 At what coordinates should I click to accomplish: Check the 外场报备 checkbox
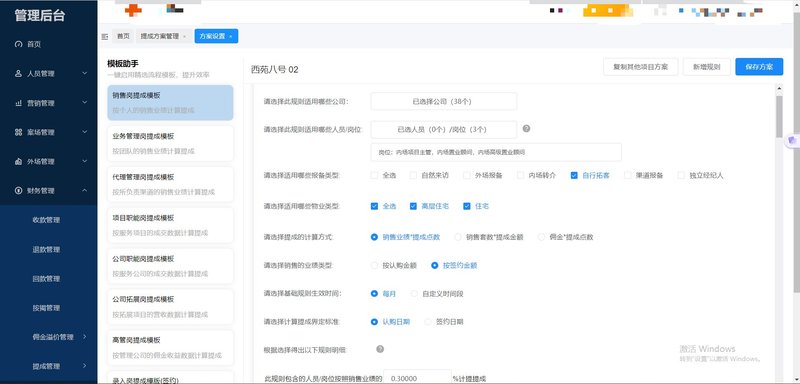[466, 175]
